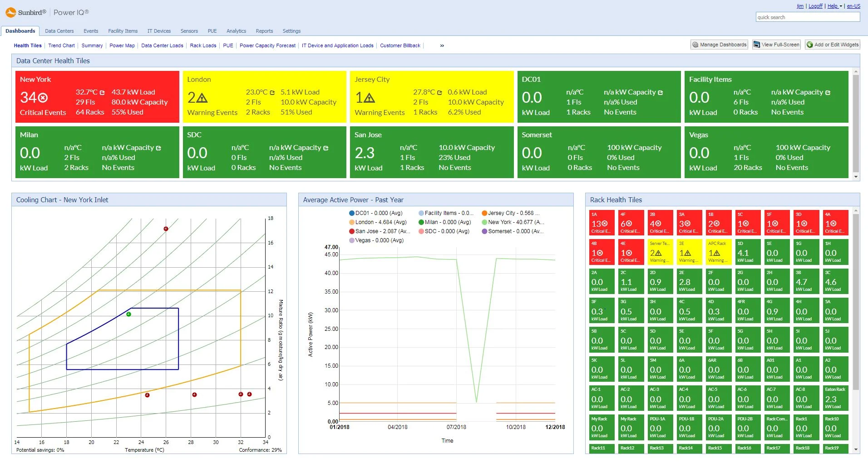Open the Help dropdown menu
868x464 pixels.
click(x=833, y=6)
